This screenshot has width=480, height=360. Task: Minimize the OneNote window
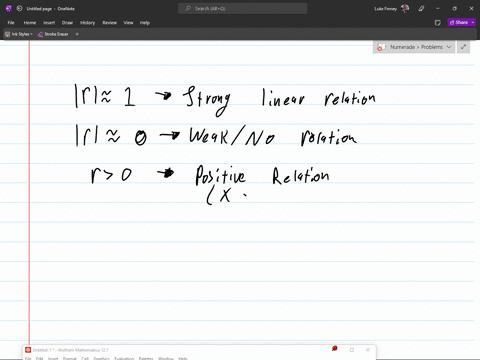click(x=438, y=9)
